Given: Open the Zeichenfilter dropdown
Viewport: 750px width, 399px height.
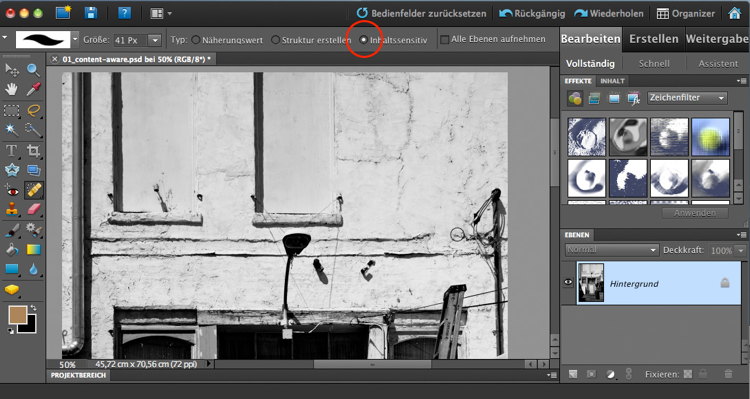Looking at the screenshot, I should 687,98.
